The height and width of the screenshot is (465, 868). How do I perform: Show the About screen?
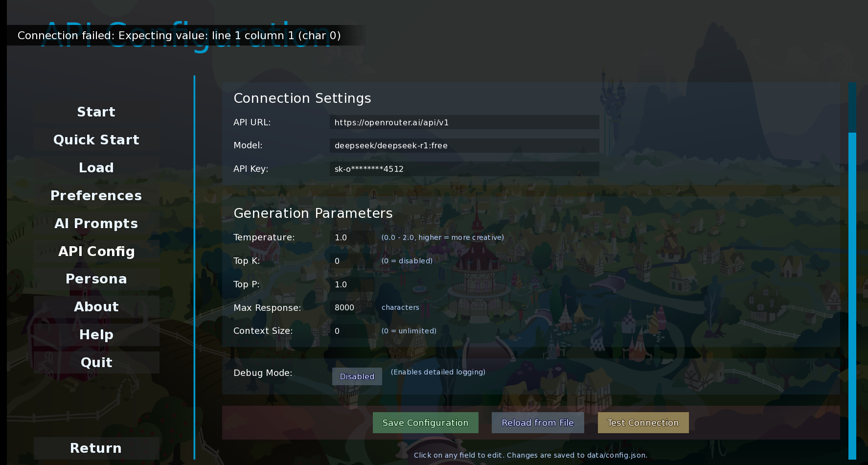click(96, 307)
